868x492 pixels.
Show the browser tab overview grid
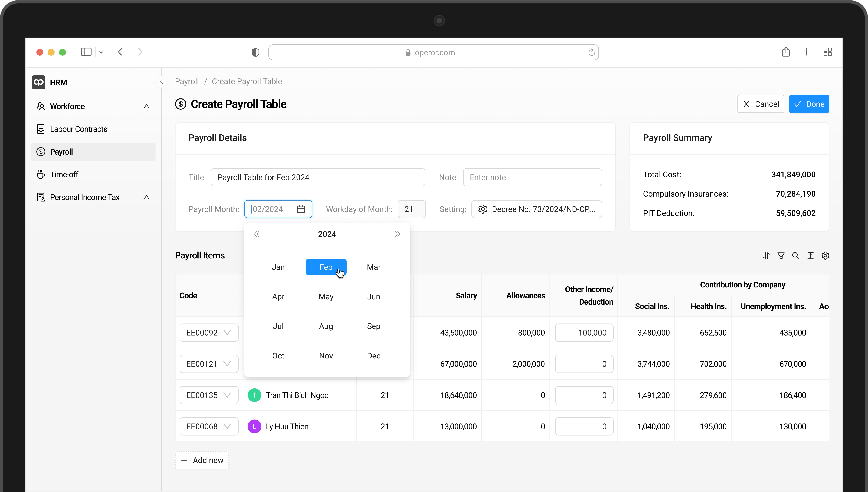click(x=827, y=52)
